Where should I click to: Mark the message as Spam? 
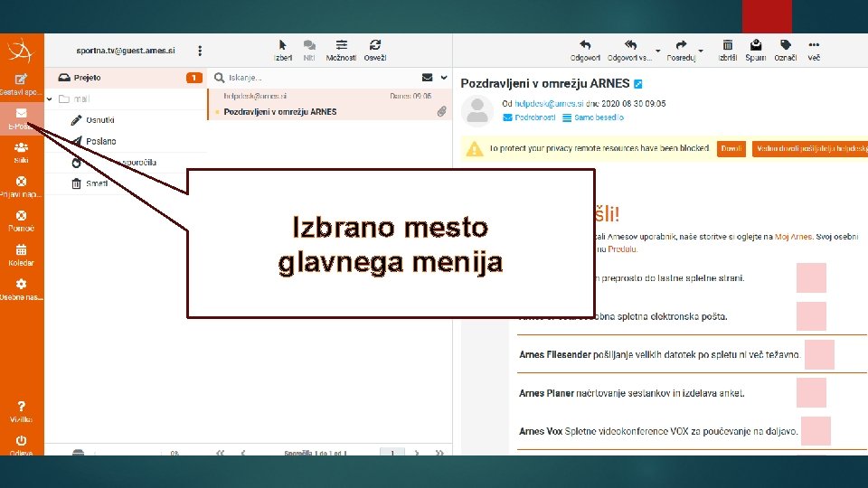point(756,51)
